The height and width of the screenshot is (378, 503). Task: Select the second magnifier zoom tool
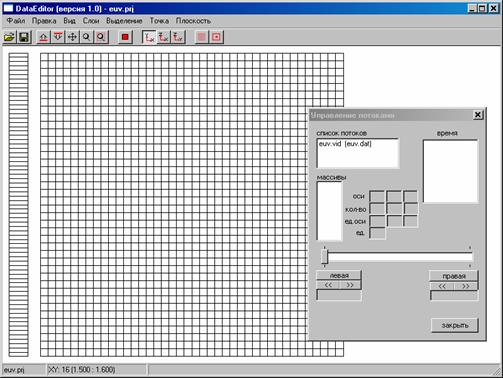coord(101,37)
